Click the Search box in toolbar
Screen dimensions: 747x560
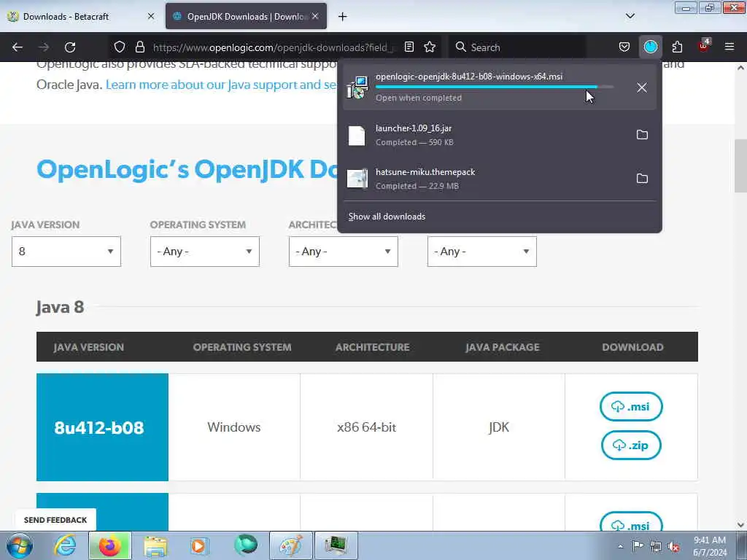pos(517,47)
